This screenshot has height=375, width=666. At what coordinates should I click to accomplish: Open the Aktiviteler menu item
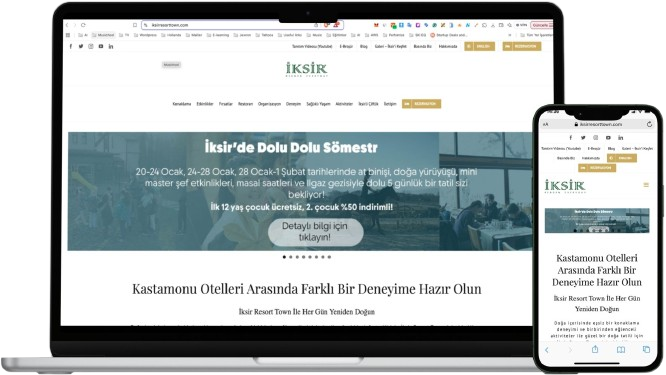tap(344, 104)
